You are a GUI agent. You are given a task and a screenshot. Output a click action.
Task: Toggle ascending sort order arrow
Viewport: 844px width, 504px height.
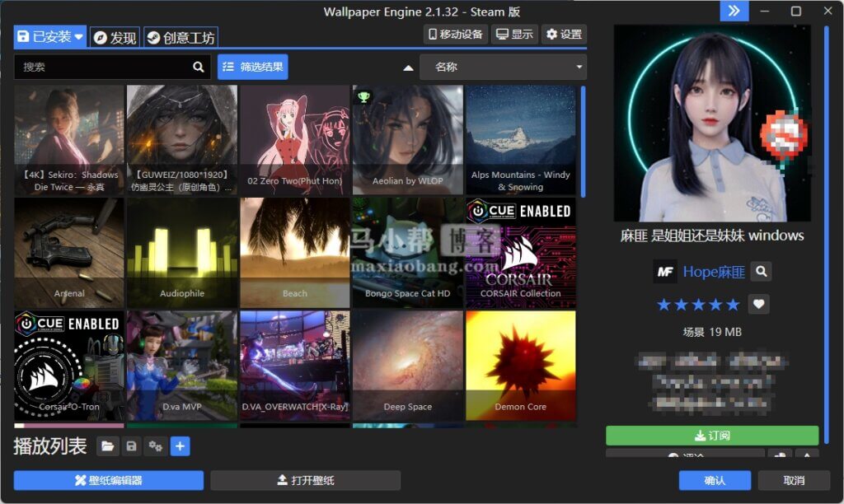point(409,68)
